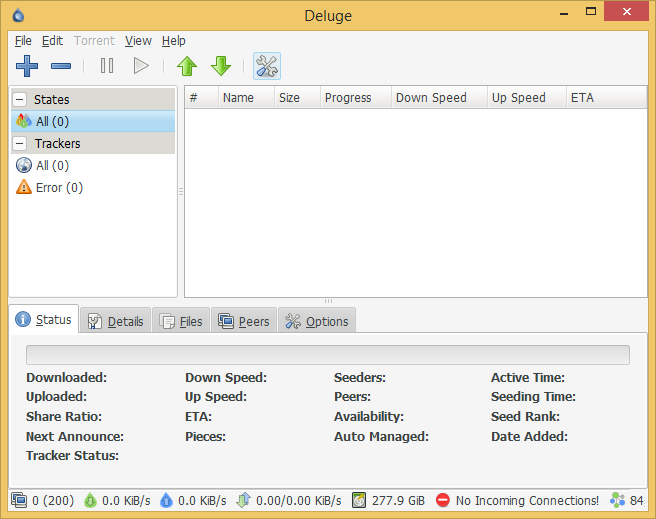Viewport: 656px width, 519px height.
Task: Switch to the Peers tab
Action: coord(243,321)
